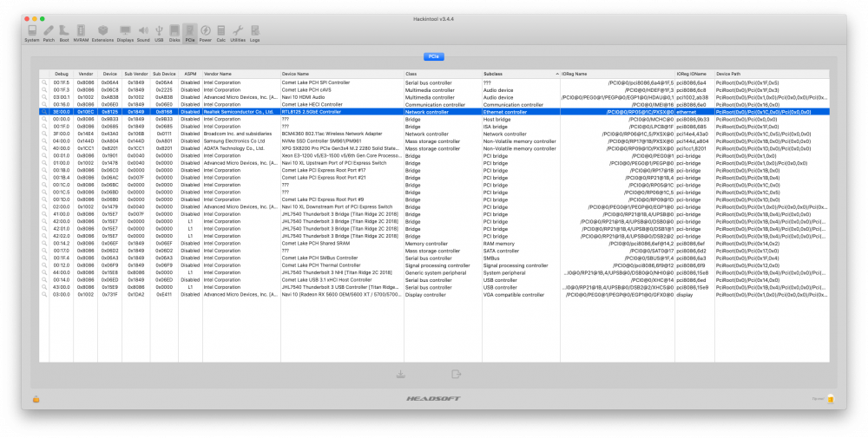The height and width of the screenshot is (438, 868).
Task: Click the donate beer icon
Action: [x=831, y=399]
